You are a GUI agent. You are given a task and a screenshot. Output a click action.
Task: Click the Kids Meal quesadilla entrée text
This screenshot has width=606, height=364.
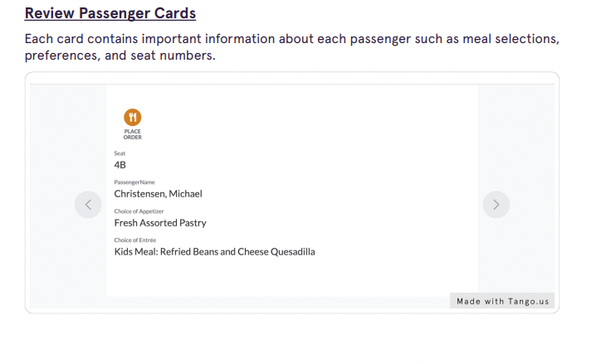click(214, 252)
